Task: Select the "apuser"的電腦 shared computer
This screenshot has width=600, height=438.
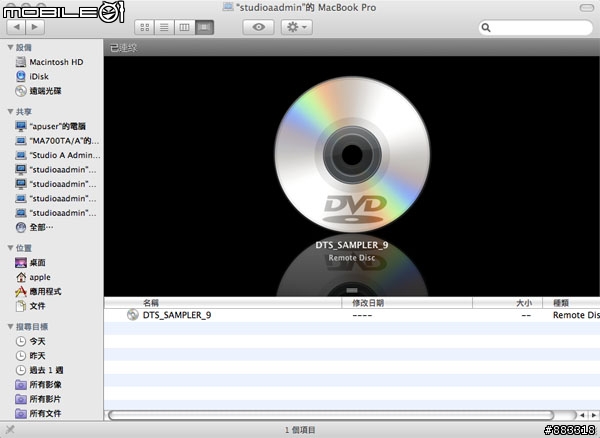Action: point(50,126)
